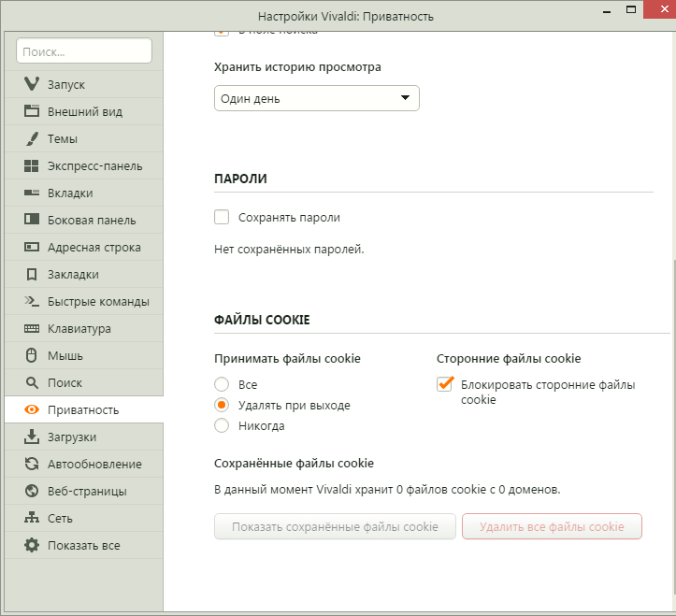Open the Темы brush icon
676x616 pixels.
pos(32,139)
